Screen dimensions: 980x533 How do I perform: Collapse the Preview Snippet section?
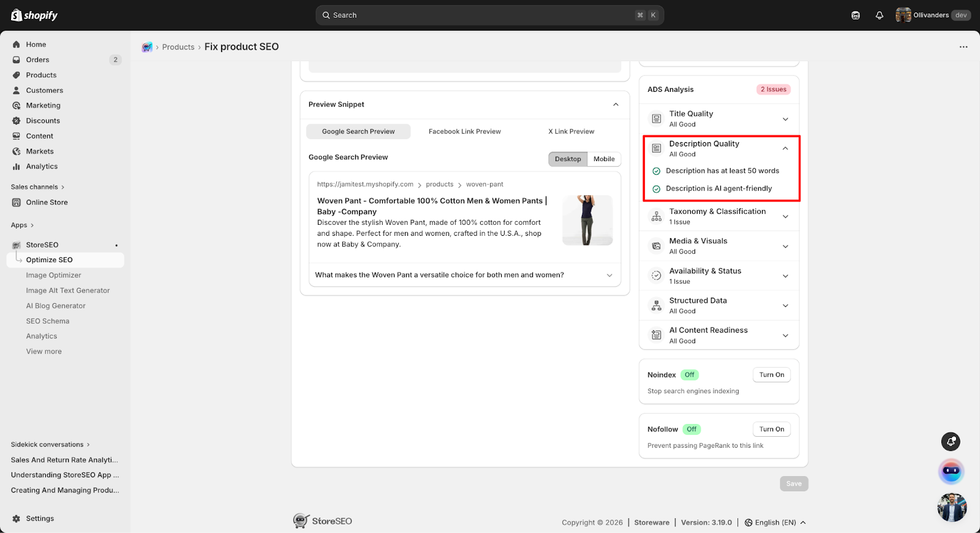click(616, 105)
